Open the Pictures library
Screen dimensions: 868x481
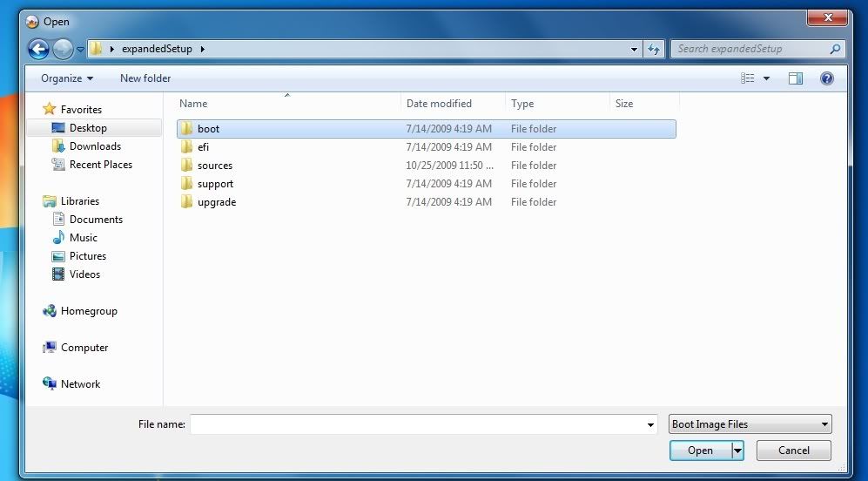[x=88, y=255]
